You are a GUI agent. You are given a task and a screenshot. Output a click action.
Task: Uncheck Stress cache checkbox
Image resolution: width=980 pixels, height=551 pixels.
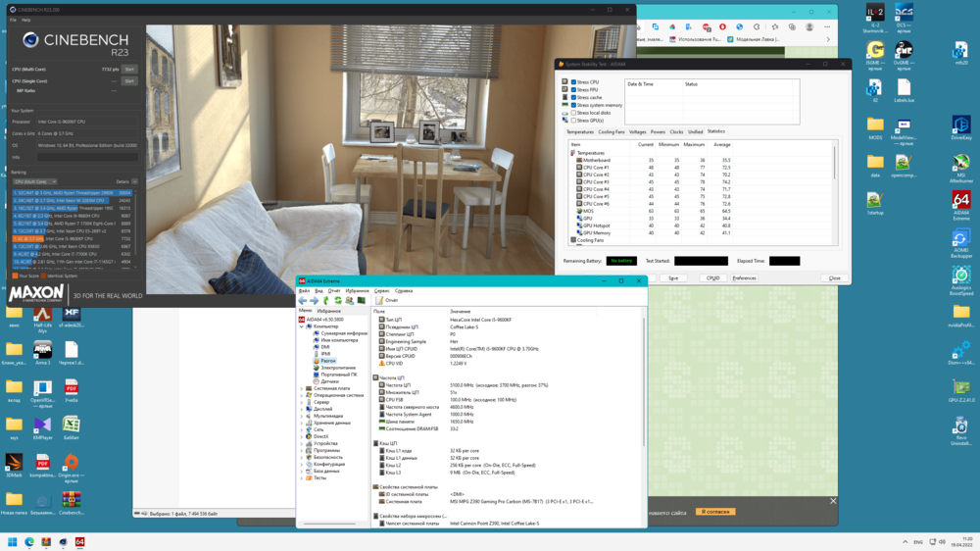(x=573, y=98)
